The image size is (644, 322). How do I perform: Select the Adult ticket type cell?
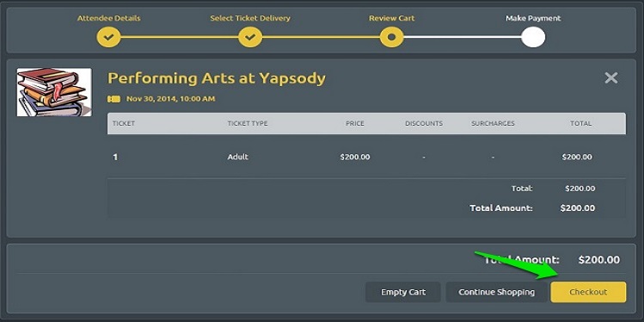point(238,157)
